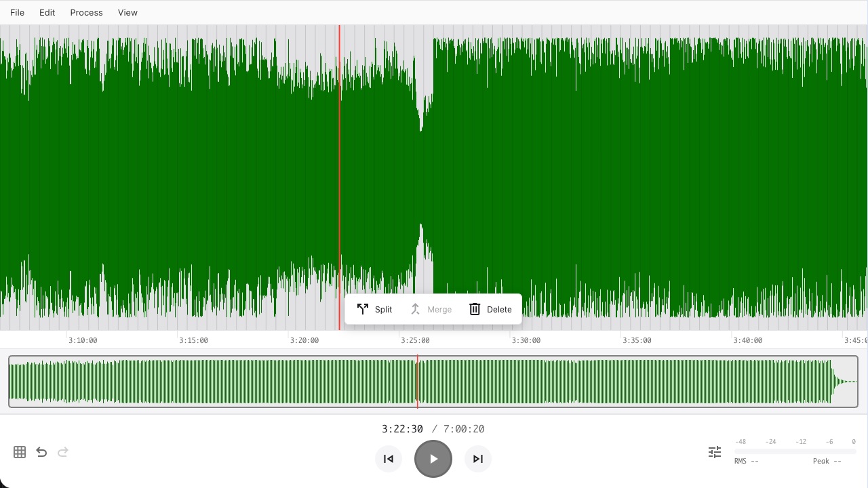Start playback with the Play button
This screenshot has width=868, height=488.
[433, 459]
